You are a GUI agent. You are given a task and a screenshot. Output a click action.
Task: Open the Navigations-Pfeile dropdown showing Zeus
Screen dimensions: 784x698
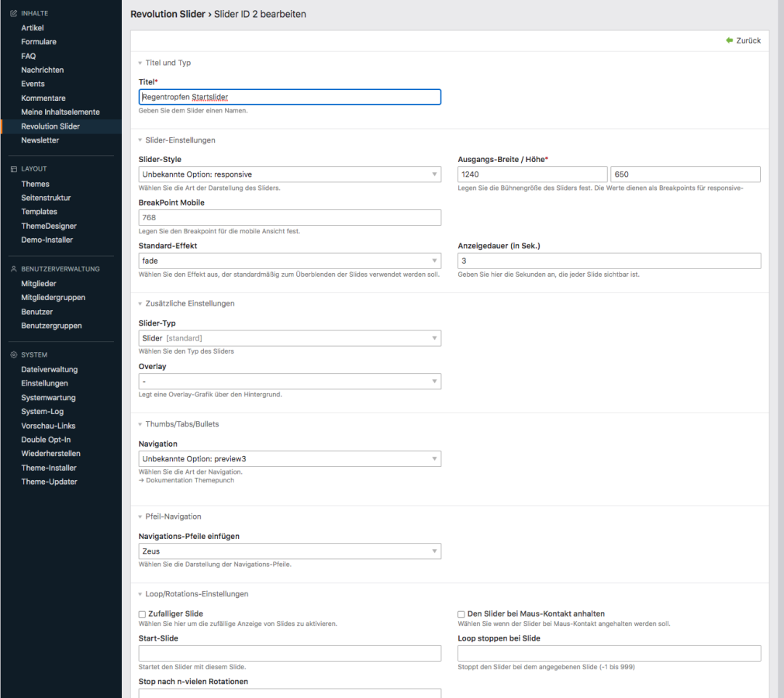coord(289,551)
